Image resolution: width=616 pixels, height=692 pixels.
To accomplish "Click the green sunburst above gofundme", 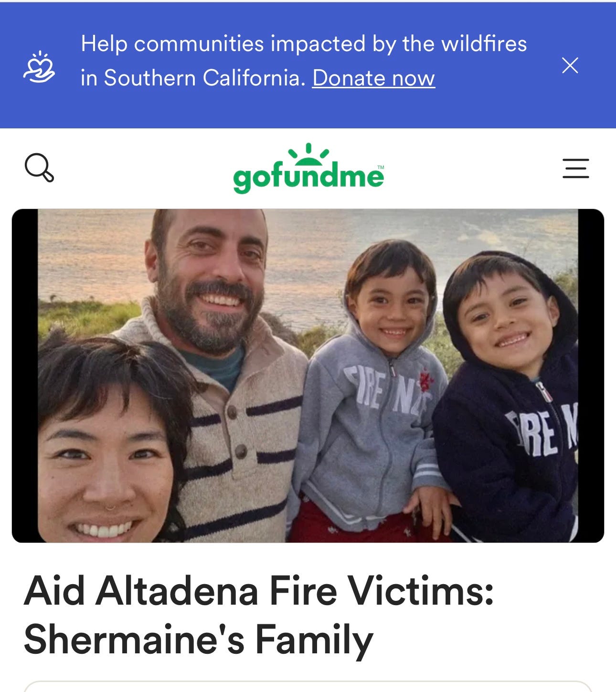I will click(x=308, y=153).
